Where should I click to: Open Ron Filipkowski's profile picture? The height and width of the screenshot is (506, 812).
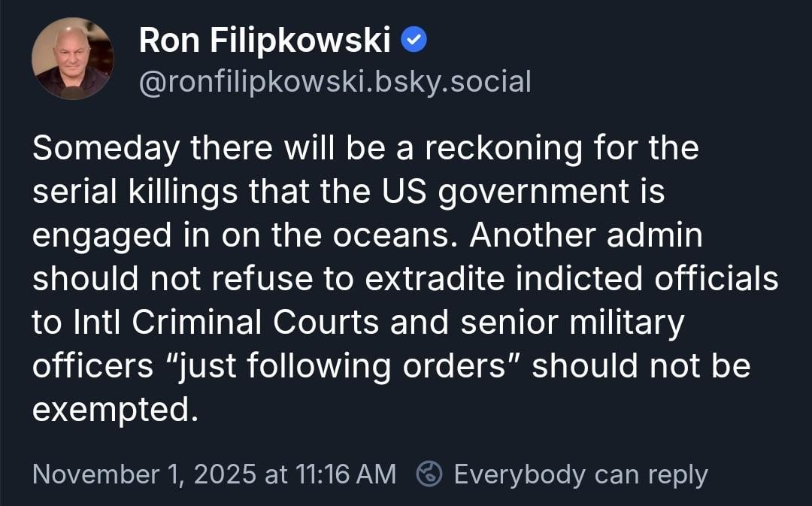(x=73, y=59)
